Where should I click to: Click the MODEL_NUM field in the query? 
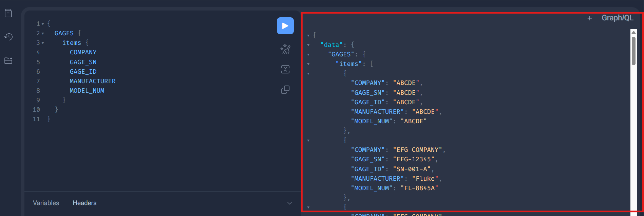point(87,91)
